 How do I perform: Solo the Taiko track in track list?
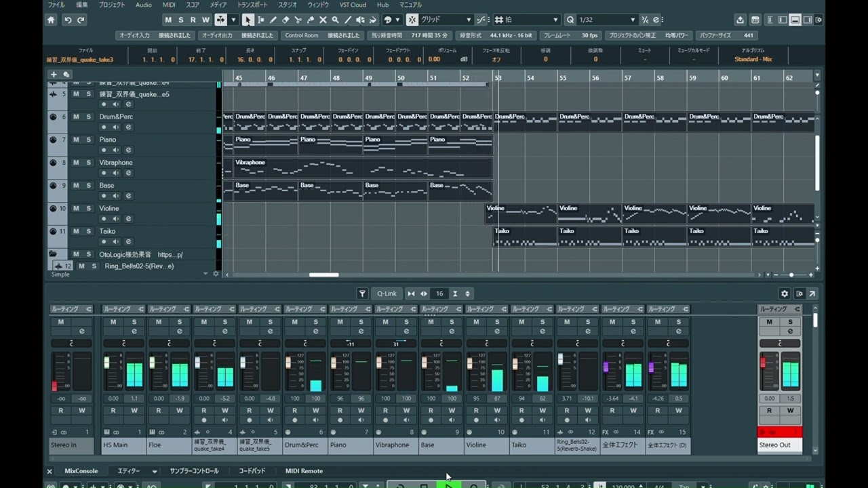tap(88, 231)
